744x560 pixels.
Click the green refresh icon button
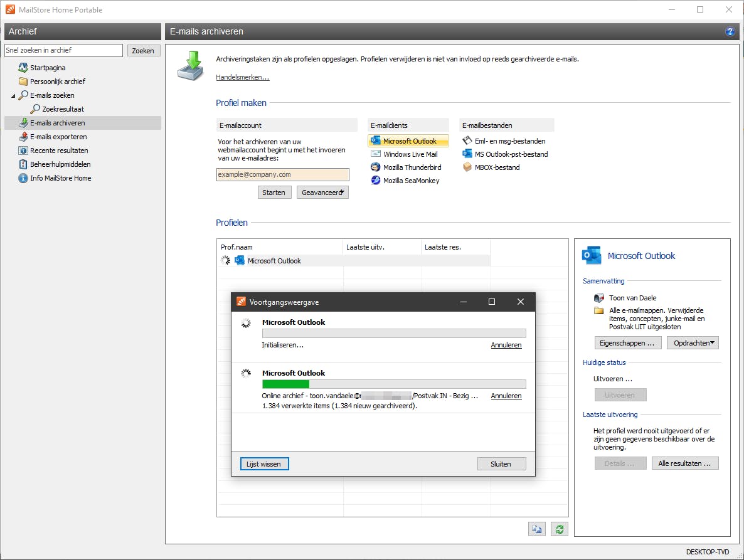(x=560, y=529)
